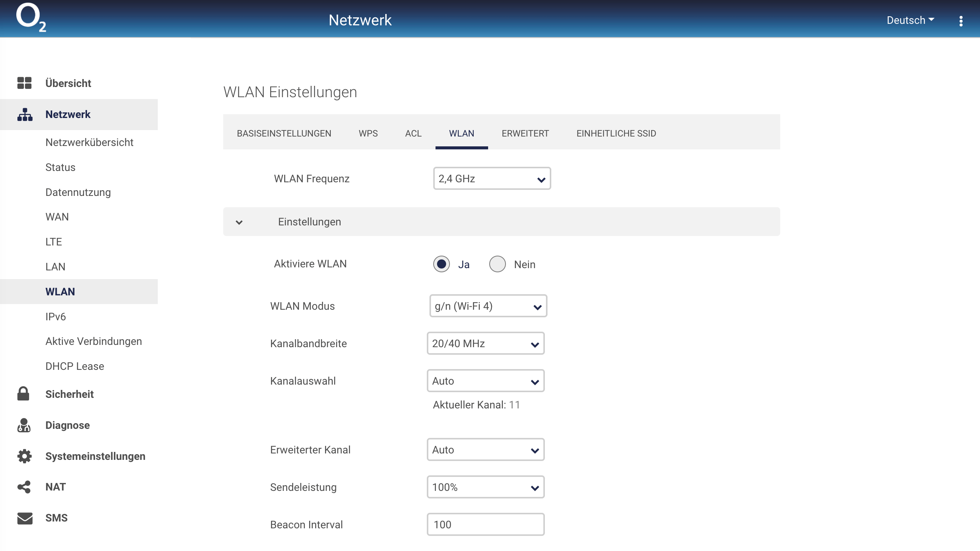
Task: Click the NAT share icon
Action: click(24, 487)
